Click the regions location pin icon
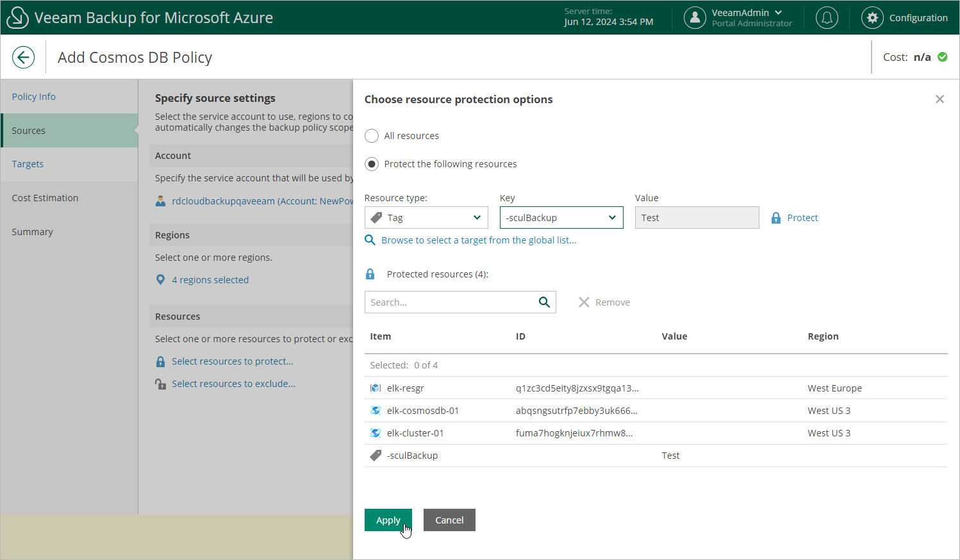960x560 pixels. pos(160,280)
